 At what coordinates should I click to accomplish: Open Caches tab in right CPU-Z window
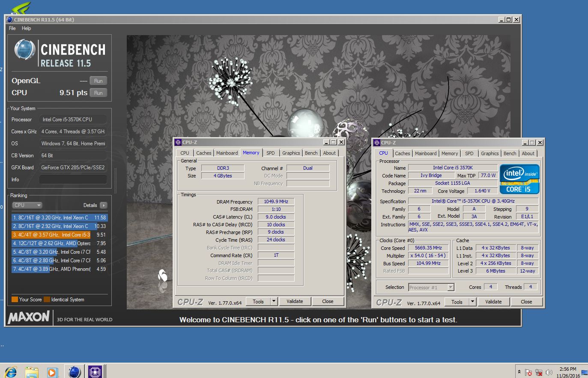[x=403, y=153]
